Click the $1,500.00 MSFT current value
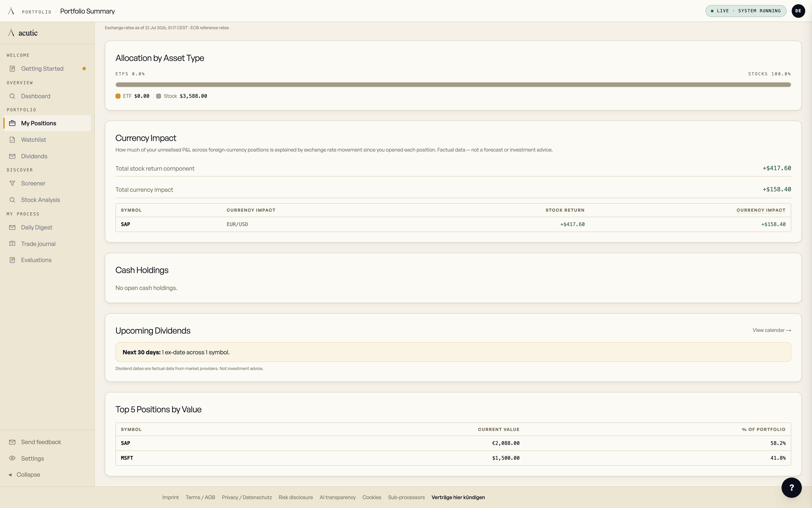Image resolution: width=812 pixels, height=508 pixels. click(x=506, y=458)
